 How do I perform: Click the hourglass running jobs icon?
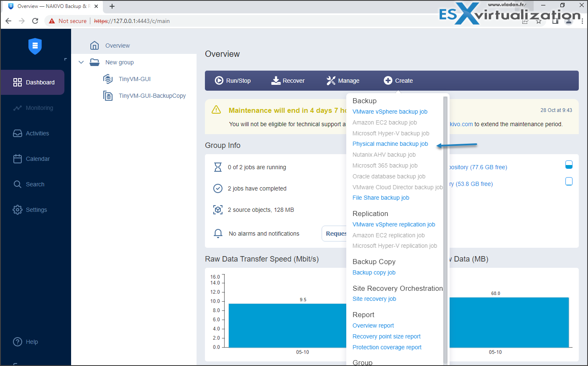tap(218, 167)
